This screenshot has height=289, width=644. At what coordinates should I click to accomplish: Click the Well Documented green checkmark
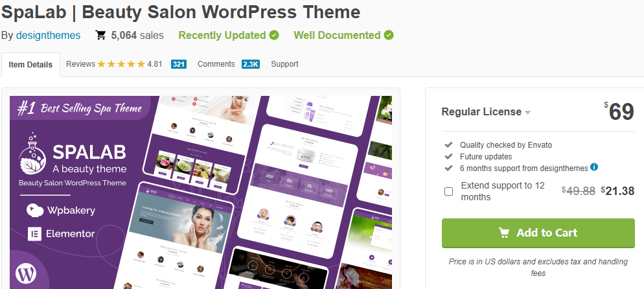(389, 35)
